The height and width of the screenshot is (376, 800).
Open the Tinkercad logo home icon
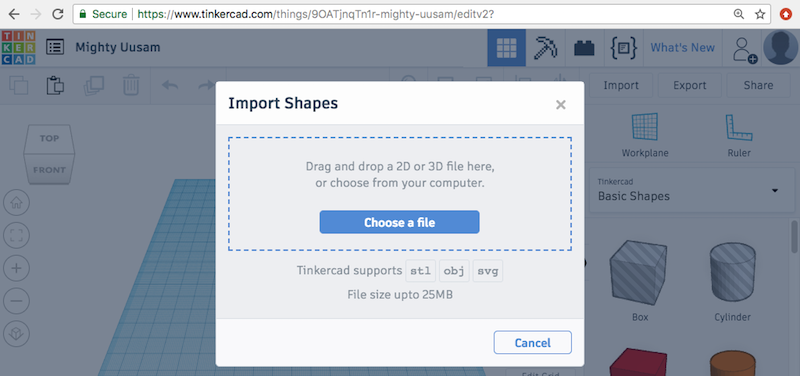18,47
